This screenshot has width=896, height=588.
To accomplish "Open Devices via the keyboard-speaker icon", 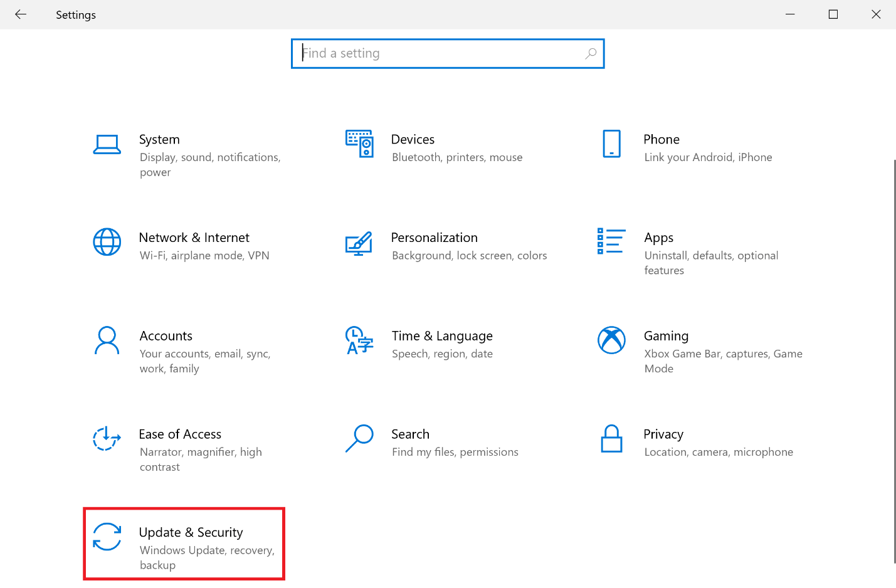I will click(x=359, y=144).
